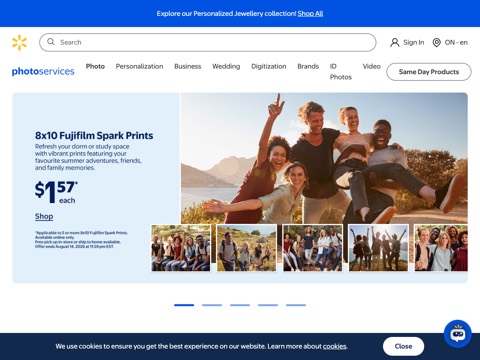
Task: Focus the Search input field
Action: [x=208, y=42]
